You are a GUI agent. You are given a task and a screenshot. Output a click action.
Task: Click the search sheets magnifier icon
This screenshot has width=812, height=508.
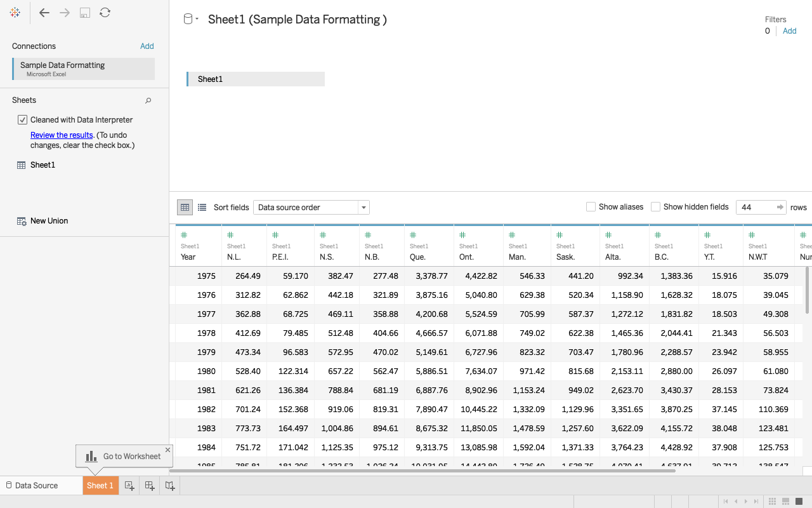point(148,100)
